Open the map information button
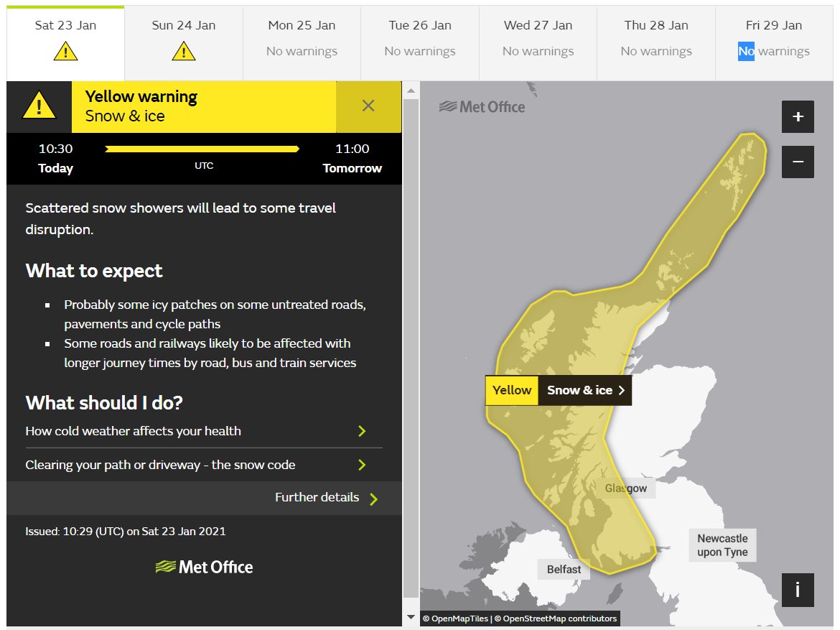 [x=798, y=590]
